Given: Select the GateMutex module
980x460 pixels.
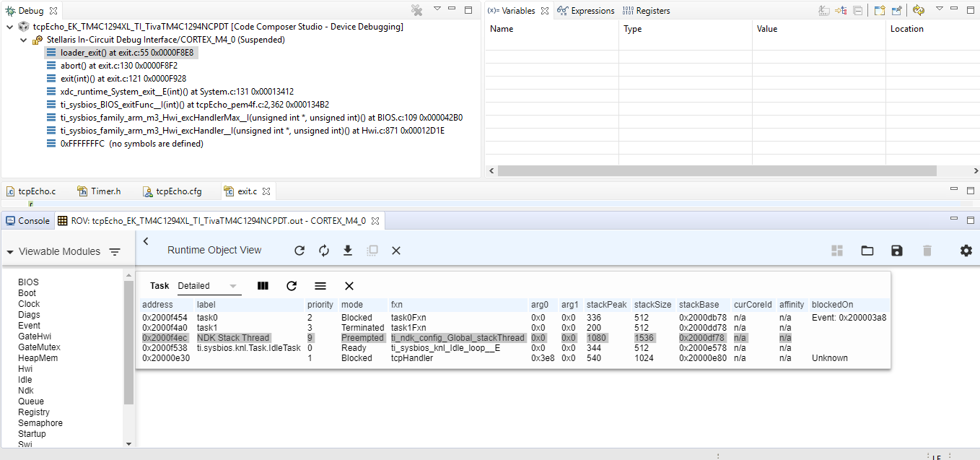Looking at the screenshot, I should pyautogui.click(x=40, y=347).
